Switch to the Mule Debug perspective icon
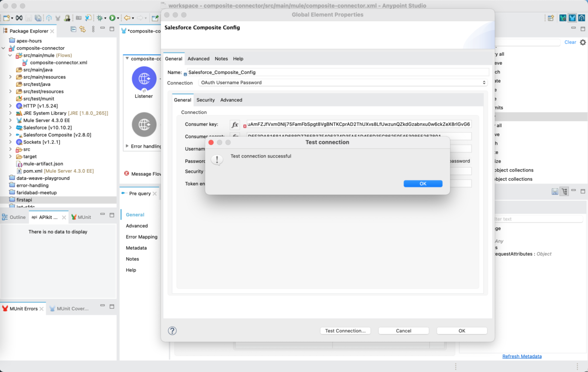Image resolution: width=588 pixels, height=372 pixels. (x=563, y=17)
